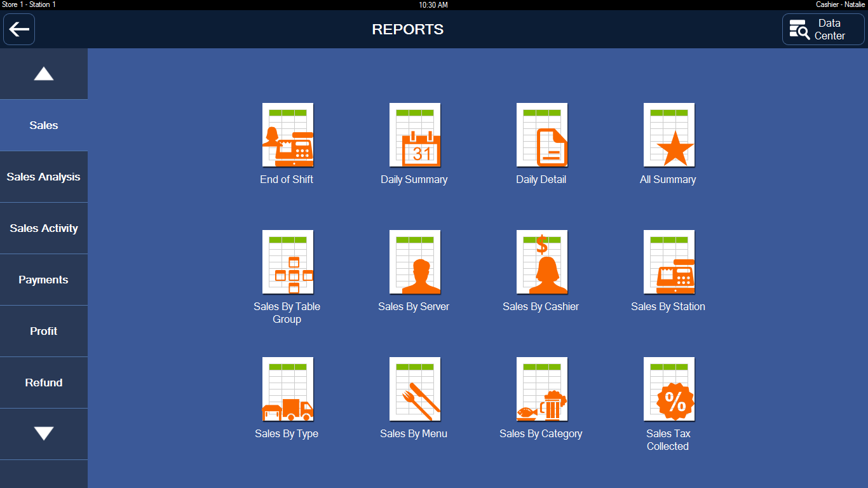Image resolution: width=868 pixels, height=488 pixels.
Task: Select the Refund report category
Action: tap(44, 383)
